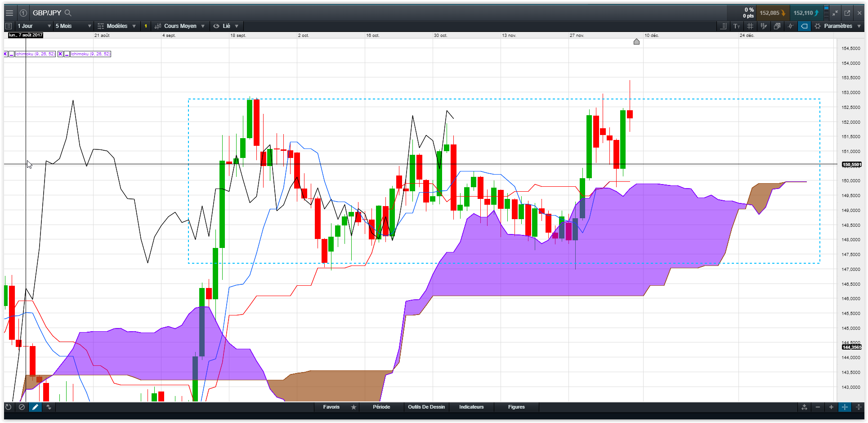Click the circled number 1 chart indicator

click(x=23, y=13)
